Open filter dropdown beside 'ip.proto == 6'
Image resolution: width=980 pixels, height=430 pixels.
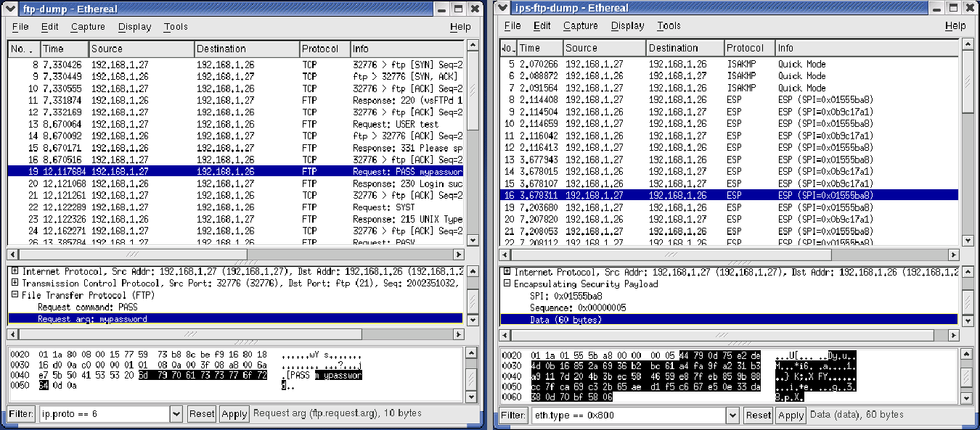[176, 414]
